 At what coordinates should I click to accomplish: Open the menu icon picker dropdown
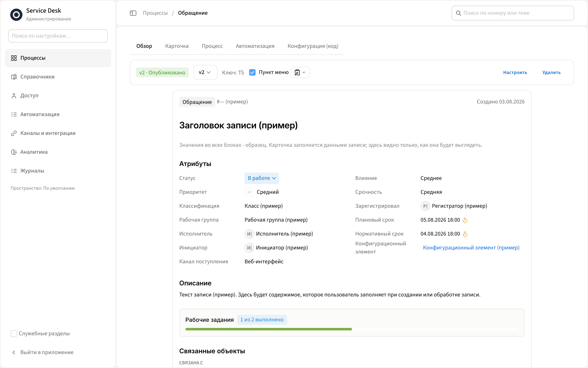pos(300,72)
